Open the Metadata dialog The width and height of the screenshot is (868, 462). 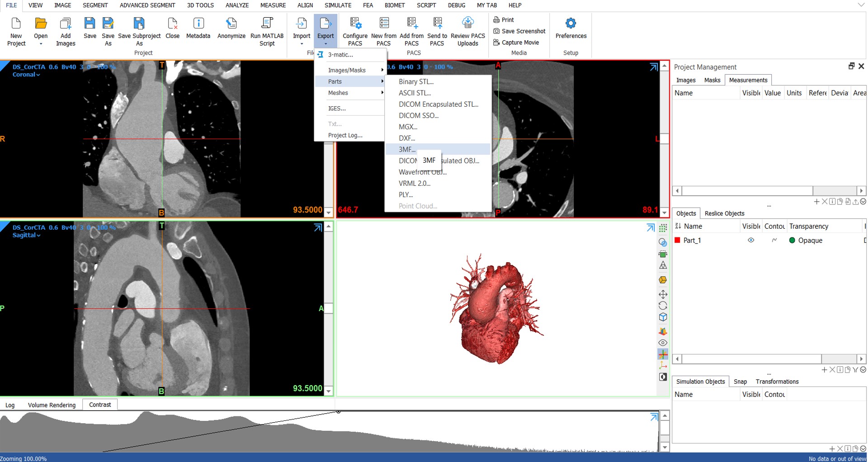point(198,24)
